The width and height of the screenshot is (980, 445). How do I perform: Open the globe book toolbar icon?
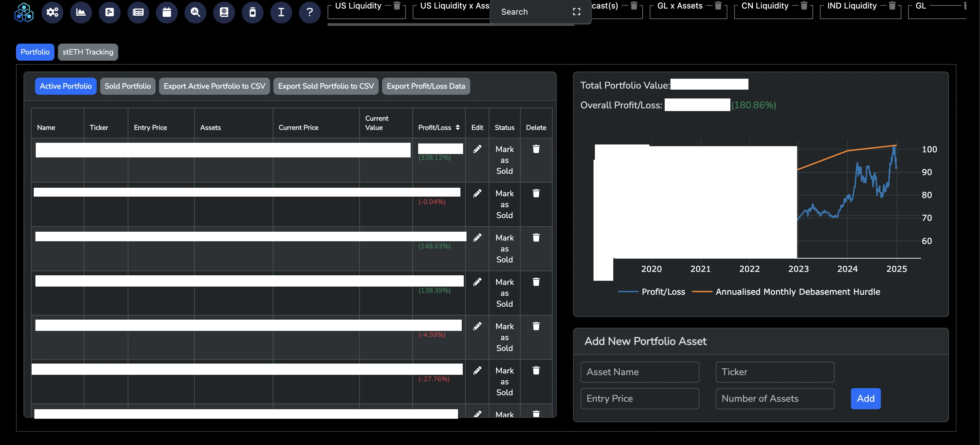click(224, 12)
